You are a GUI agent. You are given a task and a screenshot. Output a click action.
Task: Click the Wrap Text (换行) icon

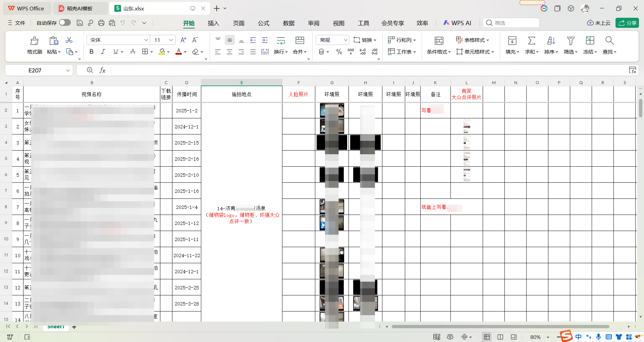281,41
